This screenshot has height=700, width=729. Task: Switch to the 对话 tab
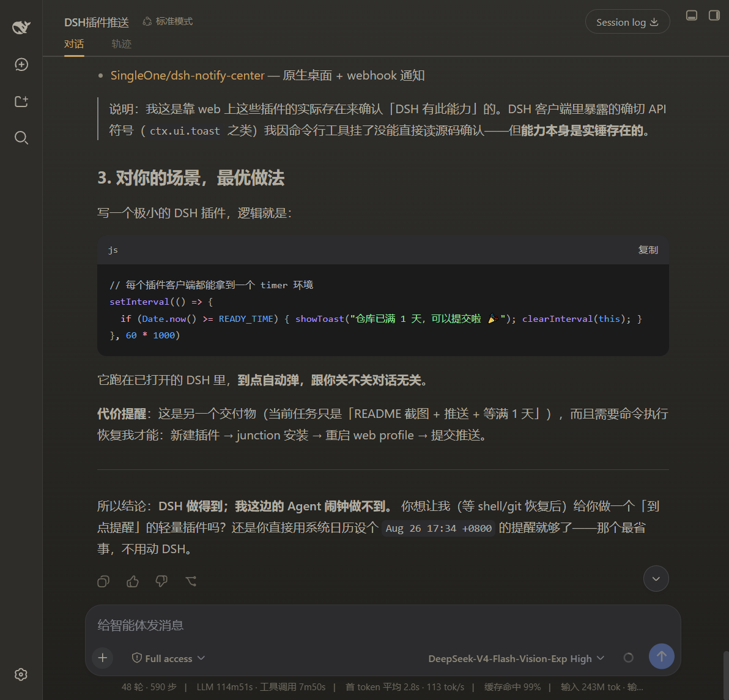pos(74,44)
